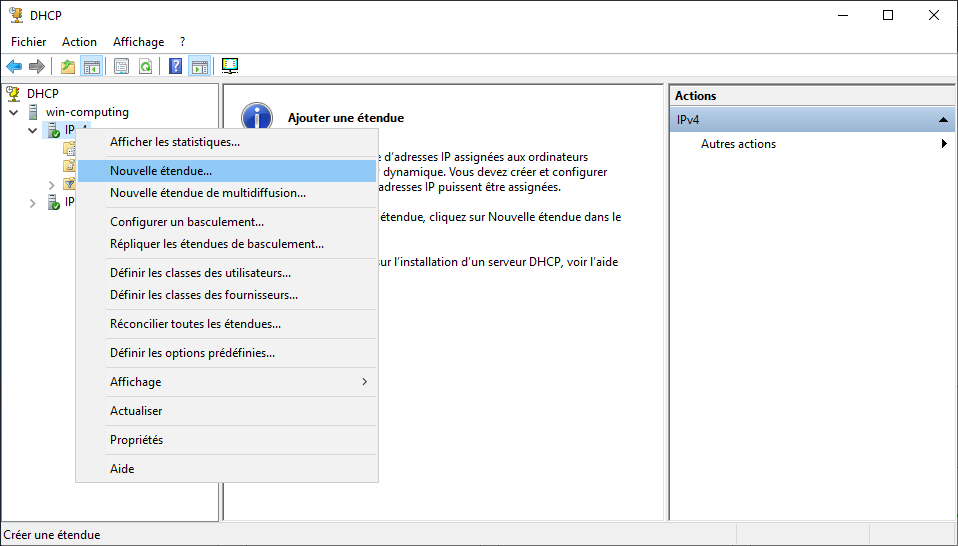The height and width of the screenshot is (546, 958).
Task: Click the Export list toolbar icon
Action: (x=122, y=67)
